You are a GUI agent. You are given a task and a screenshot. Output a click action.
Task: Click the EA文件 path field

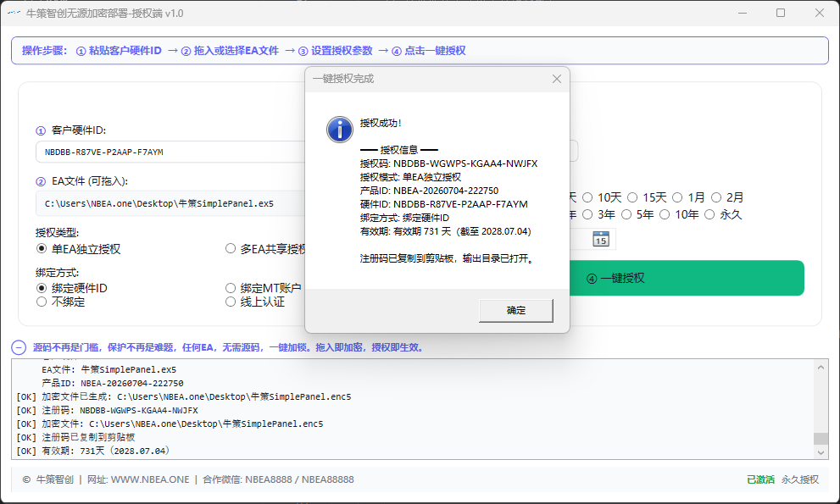tap(170, 203)
